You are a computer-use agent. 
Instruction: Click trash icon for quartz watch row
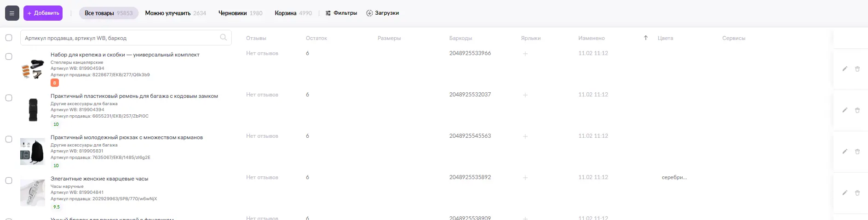click(x=857, y=193)
